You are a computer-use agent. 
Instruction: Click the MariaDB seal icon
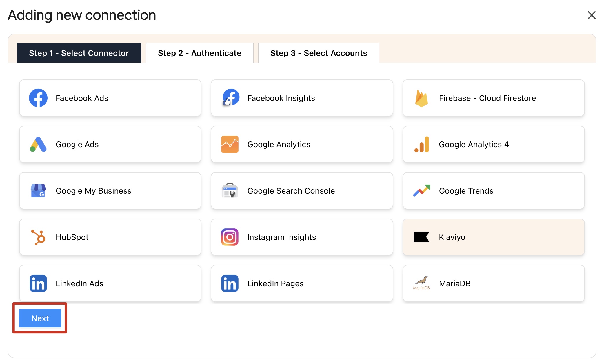pos(422,283)
